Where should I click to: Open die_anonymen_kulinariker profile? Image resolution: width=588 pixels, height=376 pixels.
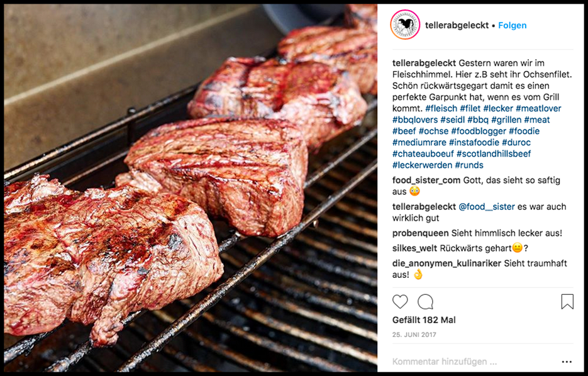click(x=447, y=263)
